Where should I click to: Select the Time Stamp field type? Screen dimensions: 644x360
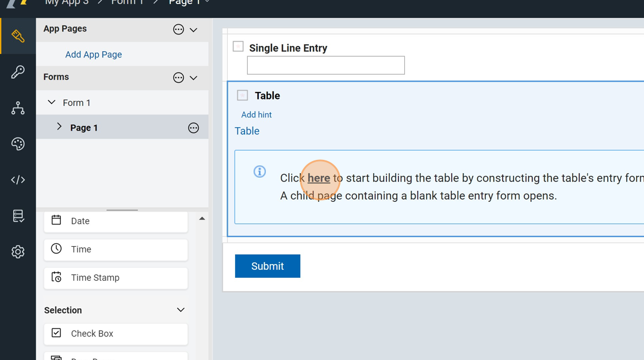tap(116, 278)
